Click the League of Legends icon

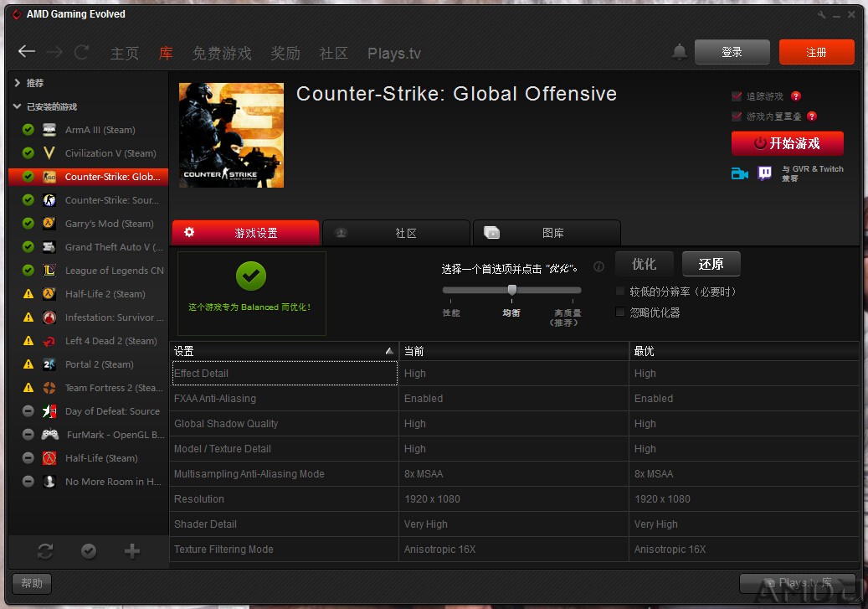(49, 271)
